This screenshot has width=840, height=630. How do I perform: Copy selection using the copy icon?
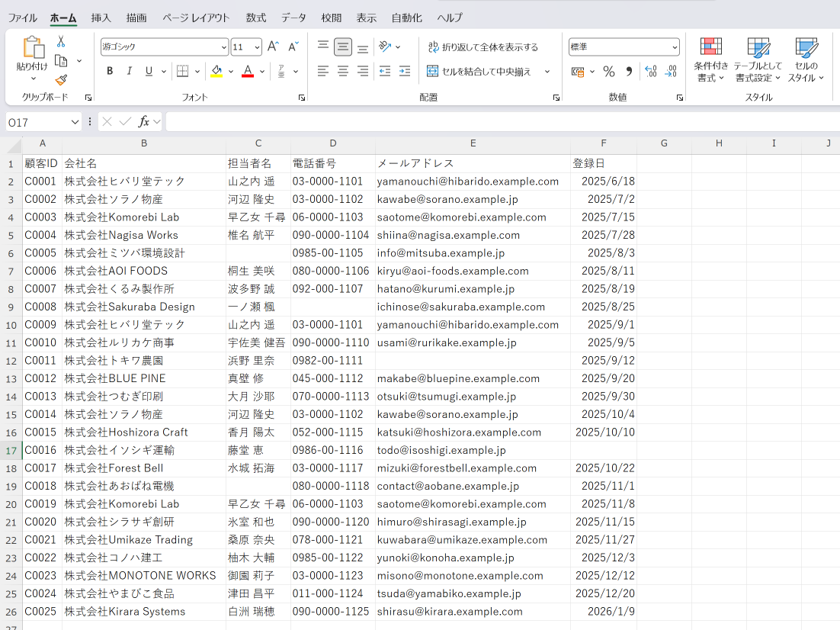pyautogui.click(x=61, y=60)
